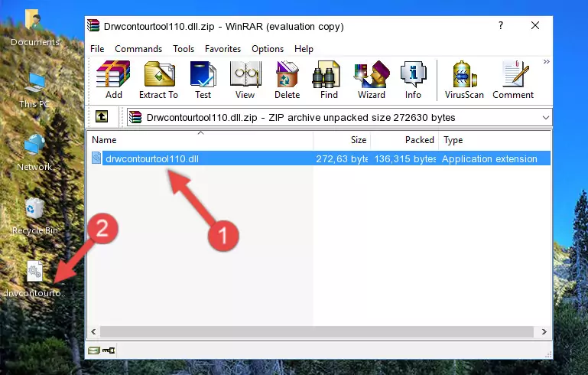Go up one folder level

coord(102,117)
